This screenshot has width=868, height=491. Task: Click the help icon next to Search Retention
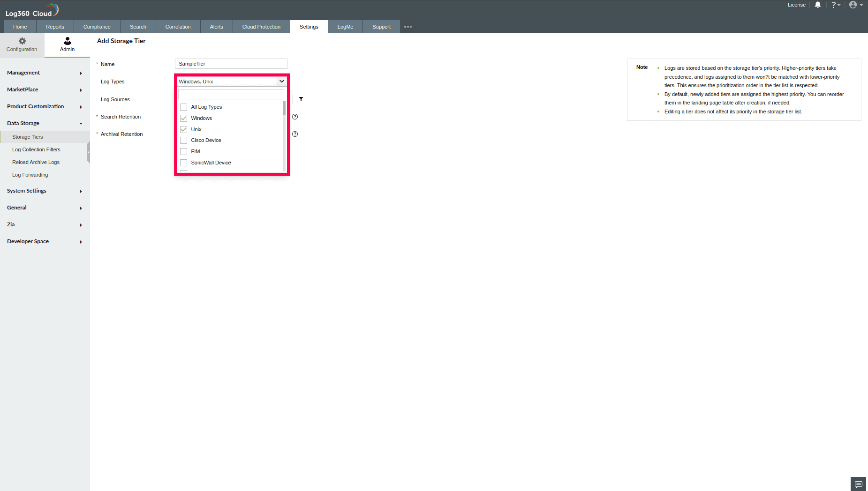(x=295, y=117)
